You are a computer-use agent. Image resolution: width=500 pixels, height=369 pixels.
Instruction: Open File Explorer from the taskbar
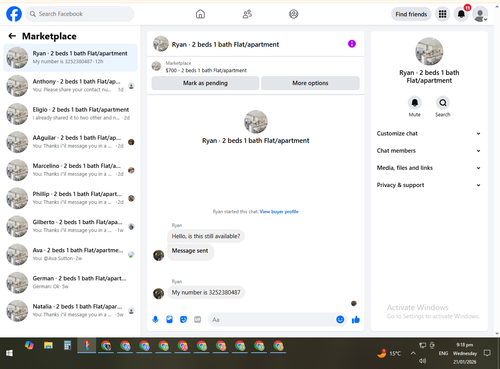[x=48, y=346]
